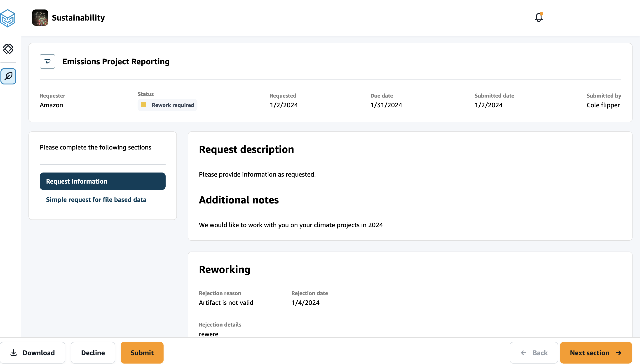This screenshot has height=364, width=640.
Task: Click the blue cube logo icon
Action: (8, 18)
